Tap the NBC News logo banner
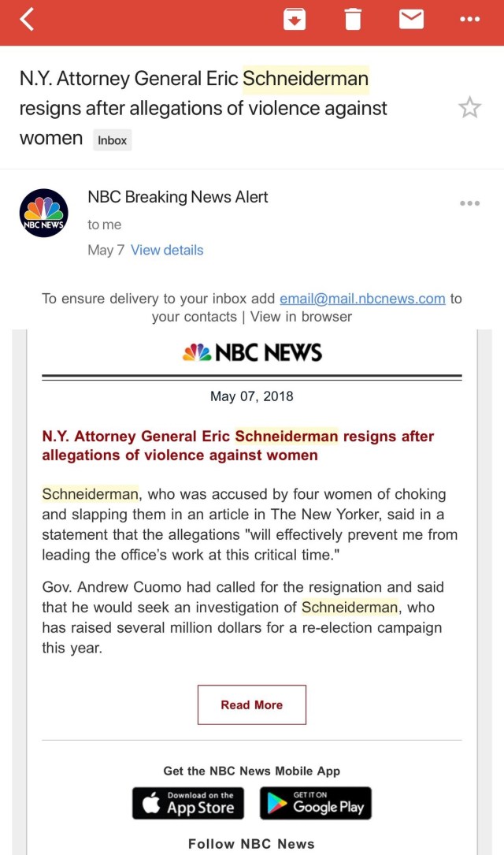 [x=252, y=352]
